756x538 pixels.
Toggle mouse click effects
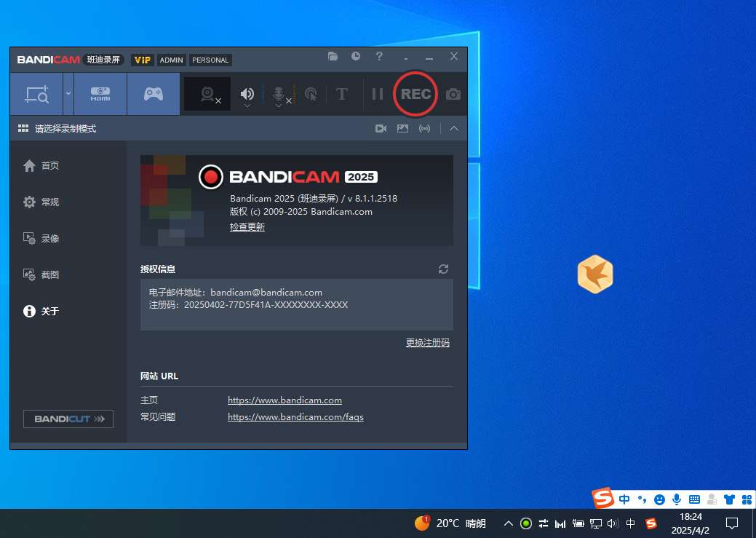[311, 94]
